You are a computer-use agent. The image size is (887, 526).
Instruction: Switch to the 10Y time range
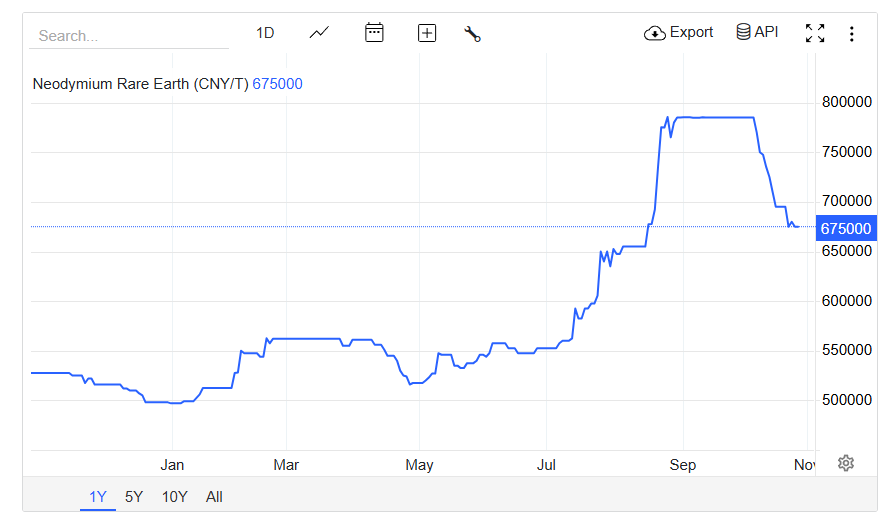pyautogui.click(x=174, y=496)
